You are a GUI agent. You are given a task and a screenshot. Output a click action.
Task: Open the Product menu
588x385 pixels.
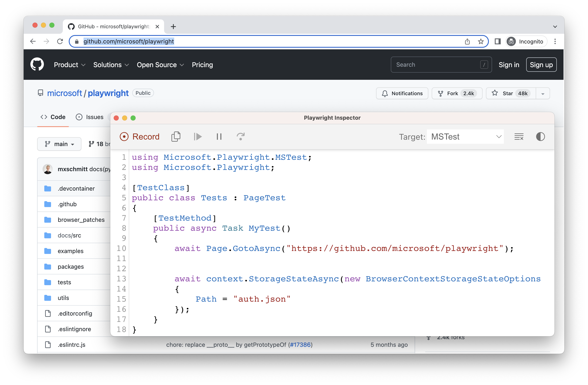pyautogui.click(x=70, y=65)
